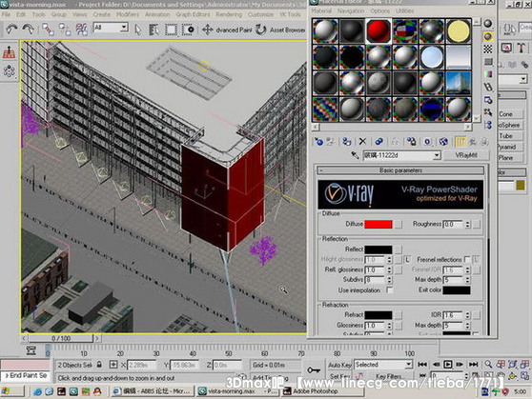This screenshot has height=399, width=532.
Task: Click the Roughness spinner arrows
Action: click(468, 224)
